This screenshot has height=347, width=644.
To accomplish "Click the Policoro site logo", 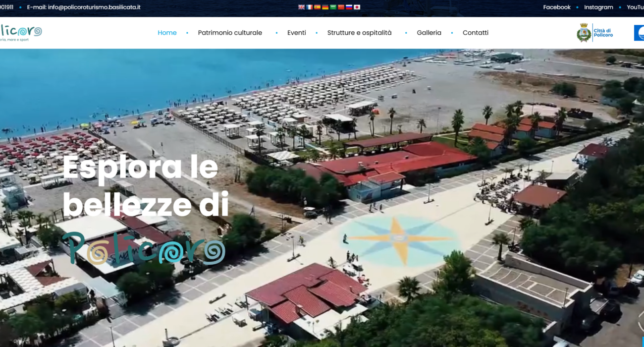I will 21,33.
